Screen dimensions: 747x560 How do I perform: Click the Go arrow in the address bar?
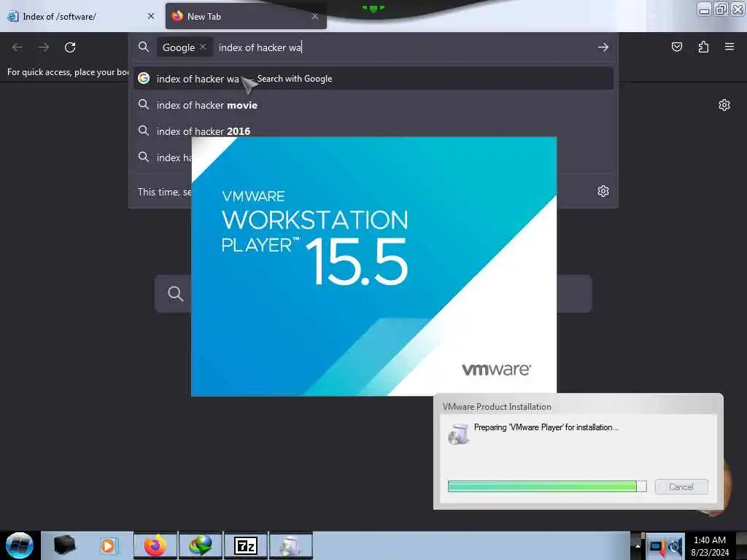point(603,47)
